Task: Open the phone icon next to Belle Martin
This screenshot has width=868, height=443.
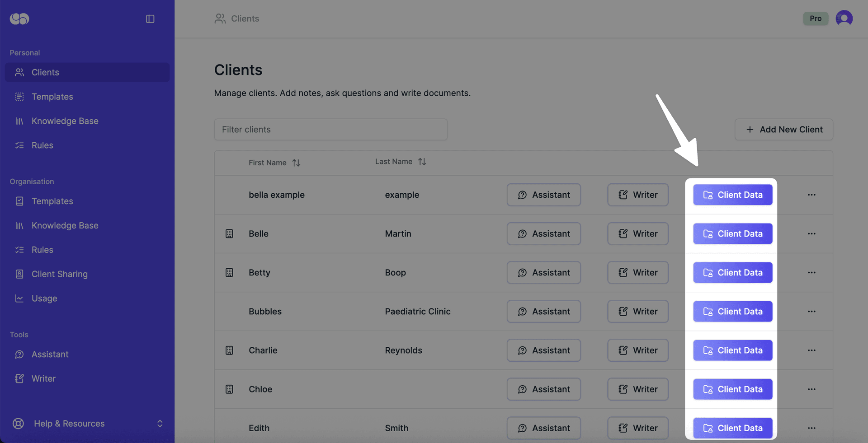Action: coord(229,233)
